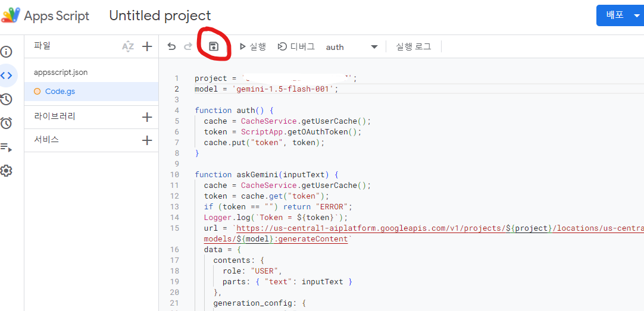Click the generation_config line
644x311 pixels.
tap(260, 303)
